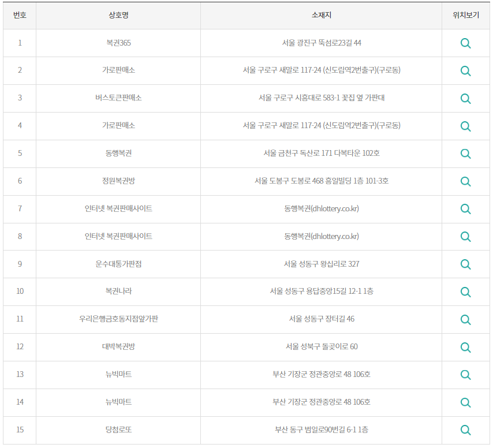
Task: Open location view for 복권나라
Action: coord(465,292)
